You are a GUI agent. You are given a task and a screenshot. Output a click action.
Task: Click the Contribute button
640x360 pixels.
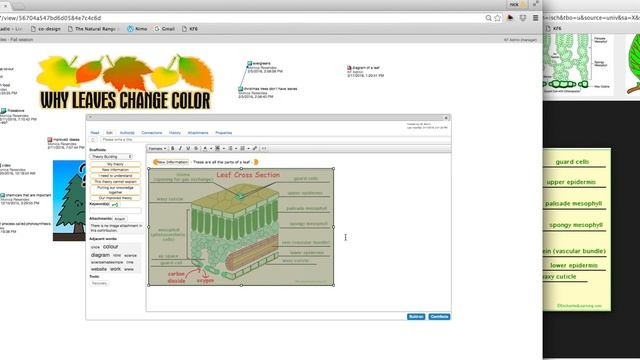(439, 317)
